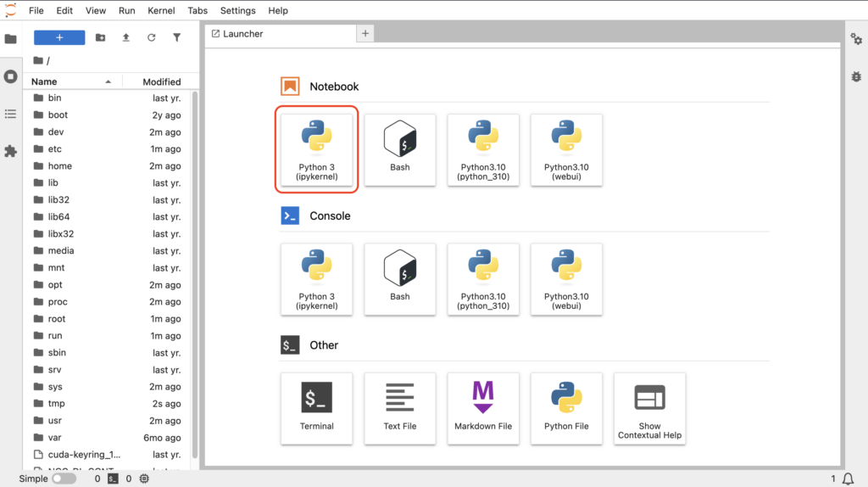
Task: Launch a new Terminal
Action: coord(317,408)
